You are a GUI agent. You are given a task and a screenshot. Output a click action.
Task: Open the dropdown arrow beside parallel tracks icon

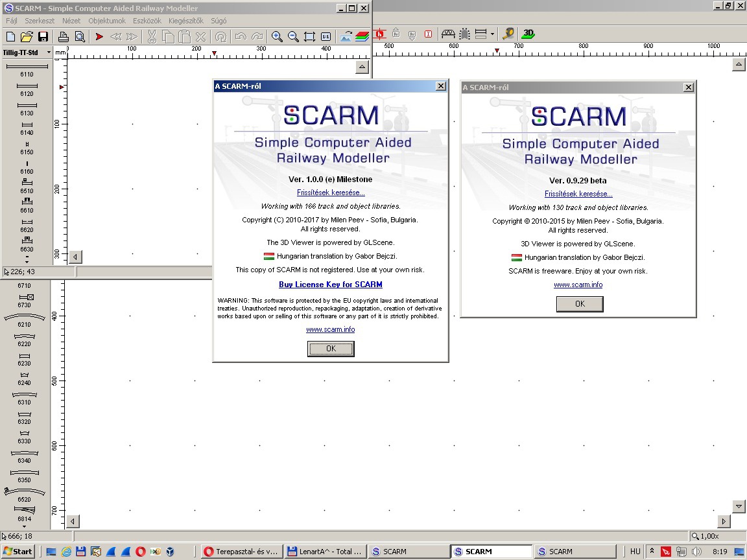tap(492, 34)
